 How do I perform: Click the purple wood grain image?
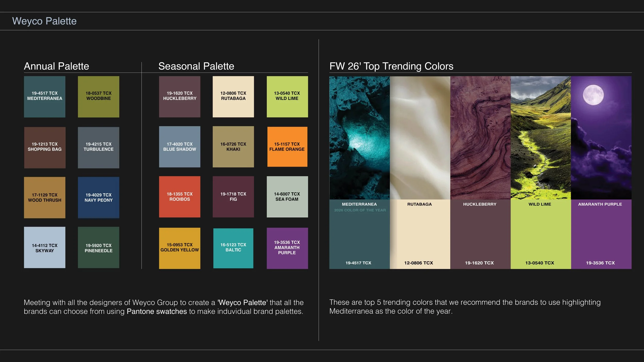[480, 138]
